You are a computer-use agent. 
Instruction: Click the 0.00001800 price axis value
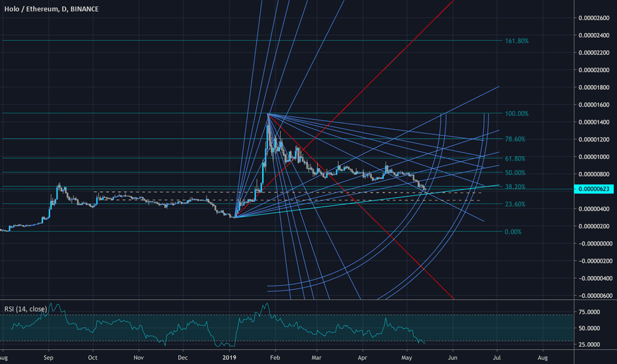(x=594, y=87)
